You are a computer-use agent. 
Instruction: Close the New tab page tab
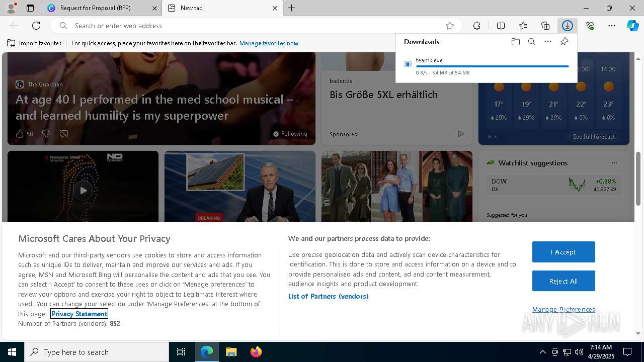pyautogui.click(x=275, y=8)
